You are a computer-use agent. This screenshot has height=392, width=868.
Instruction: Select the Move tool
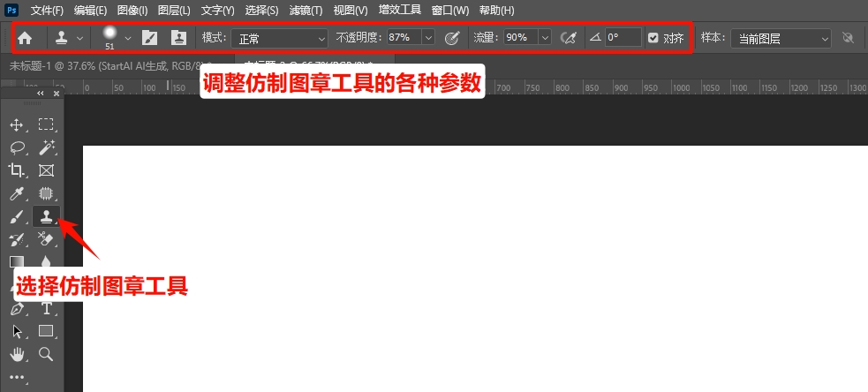[x=17, y=124]
